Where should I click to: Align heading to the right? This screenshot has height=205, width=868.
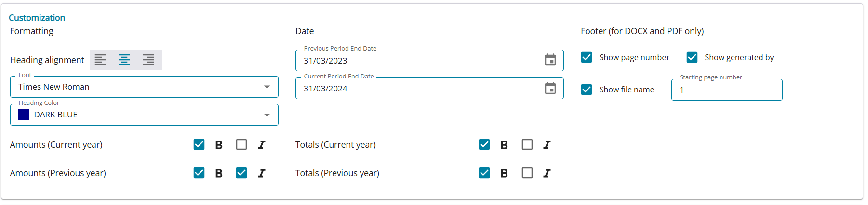(148, 60)
